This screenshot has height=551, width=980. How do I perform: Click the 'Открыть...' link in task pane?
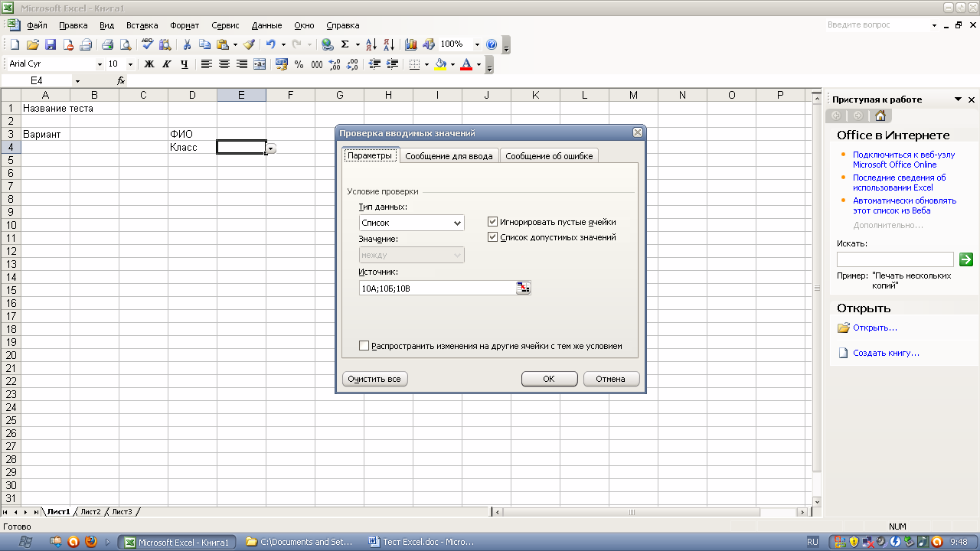pos(875,328)
